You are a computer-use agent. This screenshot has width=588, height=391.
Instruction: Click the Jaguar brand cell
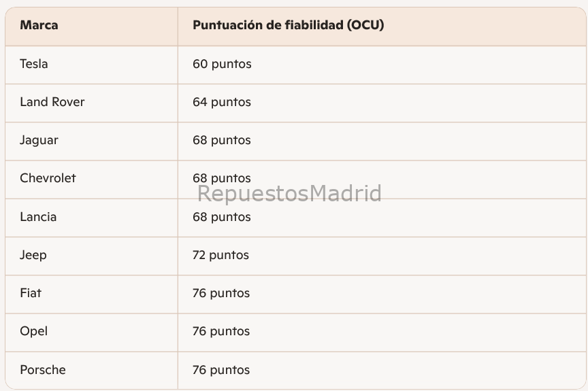[x=39, y=141]
